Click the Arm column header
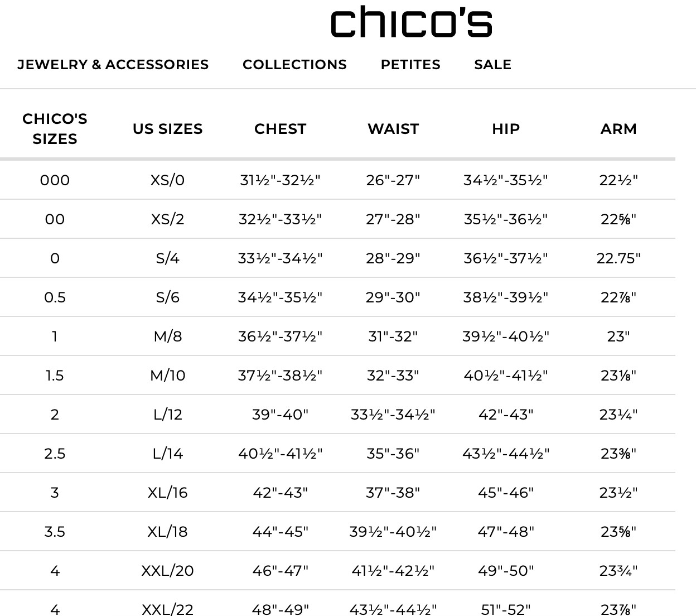 click(x=618, y=129)
